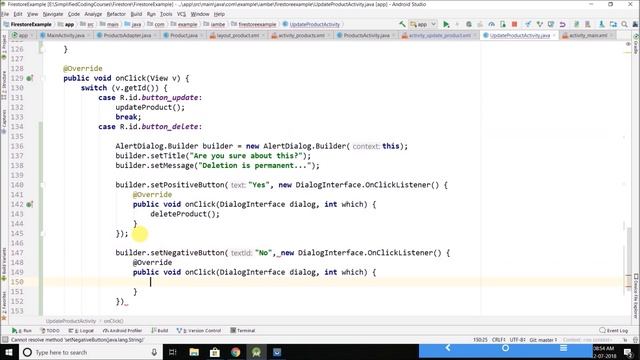The height and width of the screenshot is (360, 640).
Task: Click the Attach debugger to process icon
Action: (x=503, y=24)
